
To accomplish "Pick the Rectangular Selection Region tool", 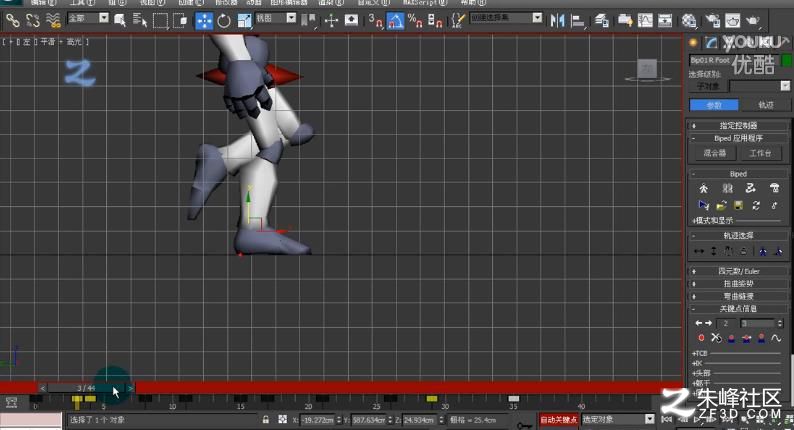I will (160, 21).
